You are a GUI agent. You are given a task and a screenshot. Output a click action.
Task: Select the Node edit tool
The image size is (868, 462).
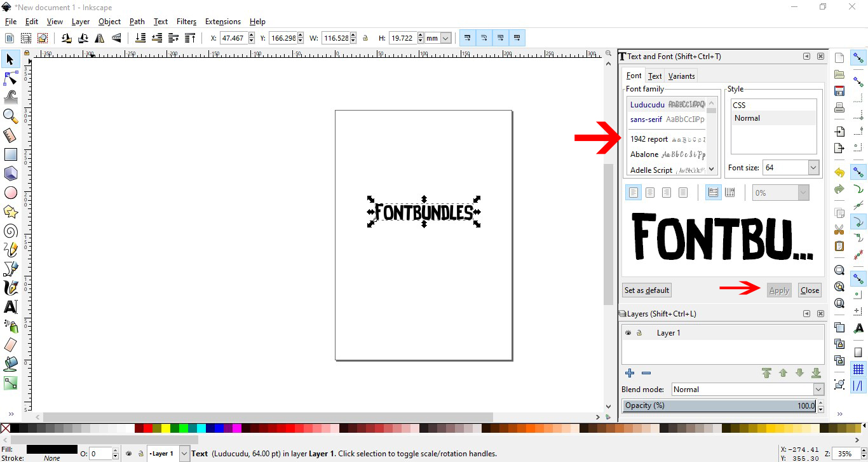pos(10,78)
